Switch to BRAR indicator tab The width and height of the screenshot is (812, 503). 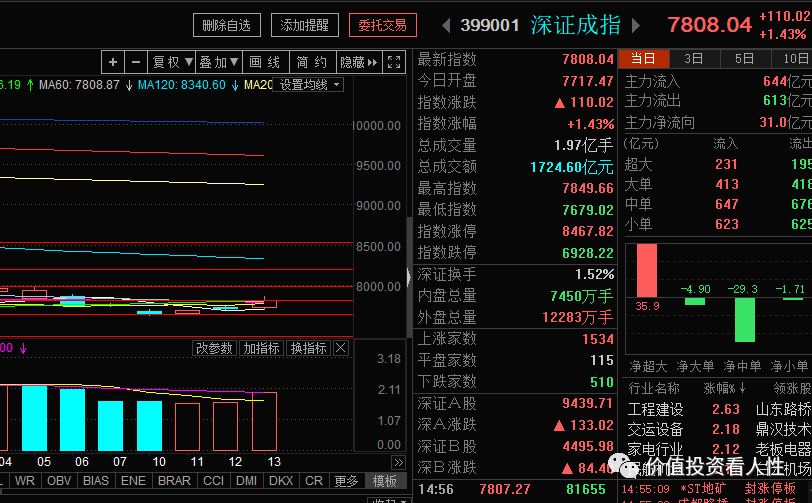[174, 481]
